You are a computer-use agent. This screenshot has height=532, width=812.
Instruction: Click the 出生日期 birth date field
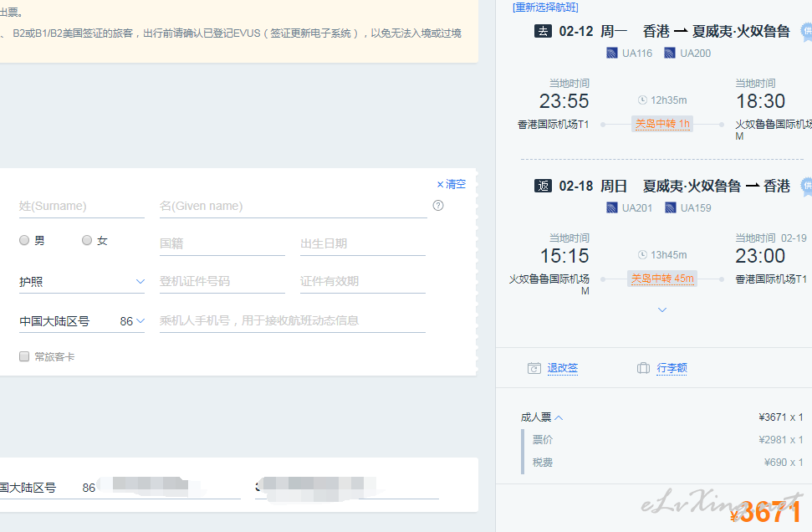click(x=362, y=243)
